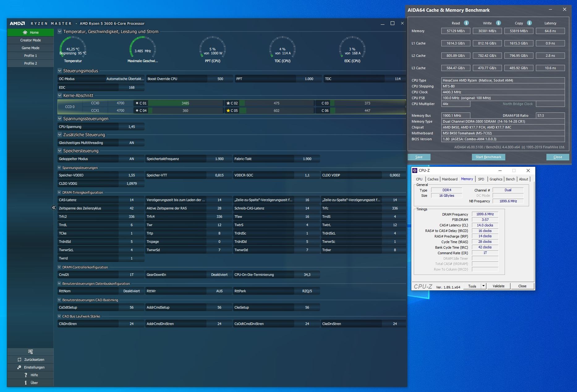577x392 pixels.
Task: Toggle the Gleichzeitiges Multithreading value AN
Action: pyautogui.click(x=132, y=143)
